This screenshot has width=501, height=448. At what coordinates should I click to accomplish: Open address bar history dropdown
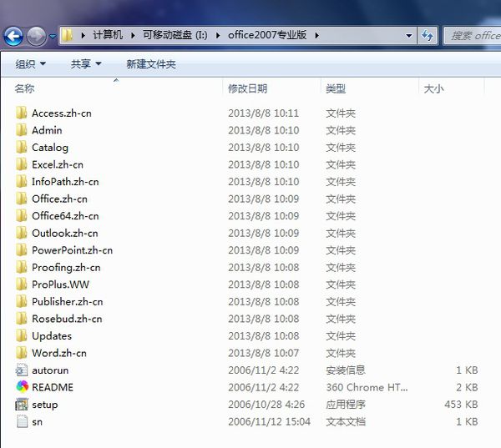408,35
